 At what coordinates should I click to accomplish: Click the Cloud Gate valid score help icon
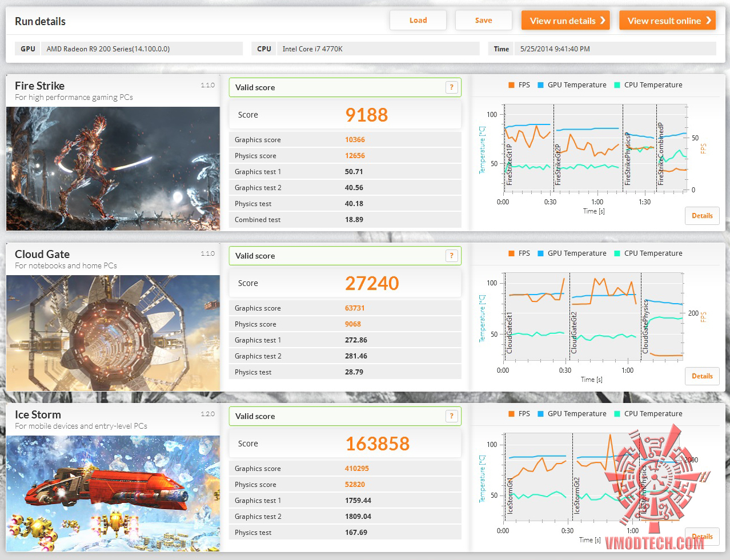tap(451, 256)
